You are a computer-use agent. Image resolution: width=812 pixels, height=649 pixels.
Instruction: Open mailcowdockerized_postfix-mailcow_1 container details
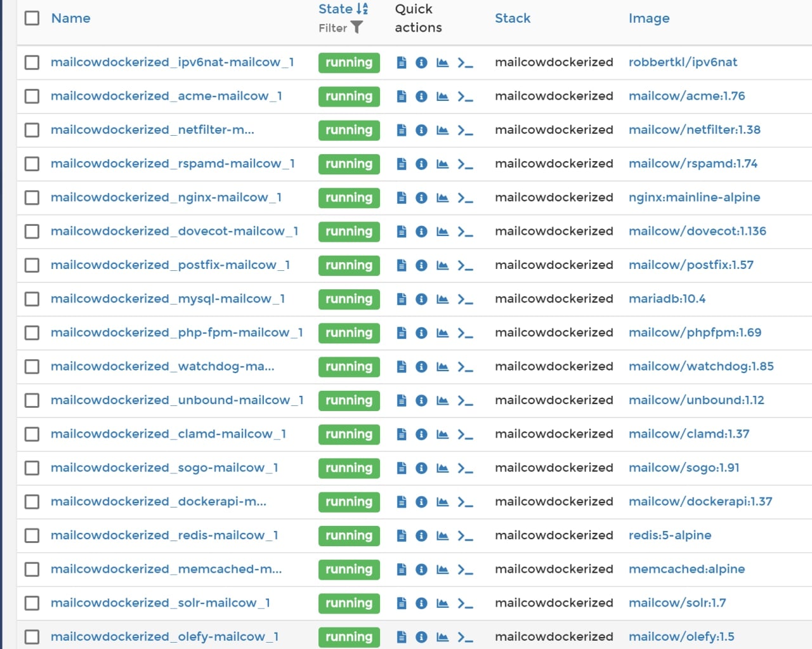(171, 265)
